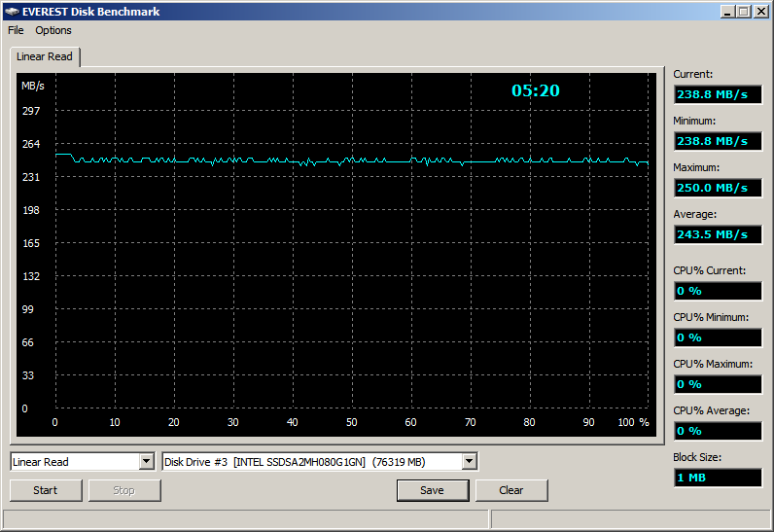Click the Maximum 250.0 MB/s value
The image size is (774, 532).
[x=718, y=188]
